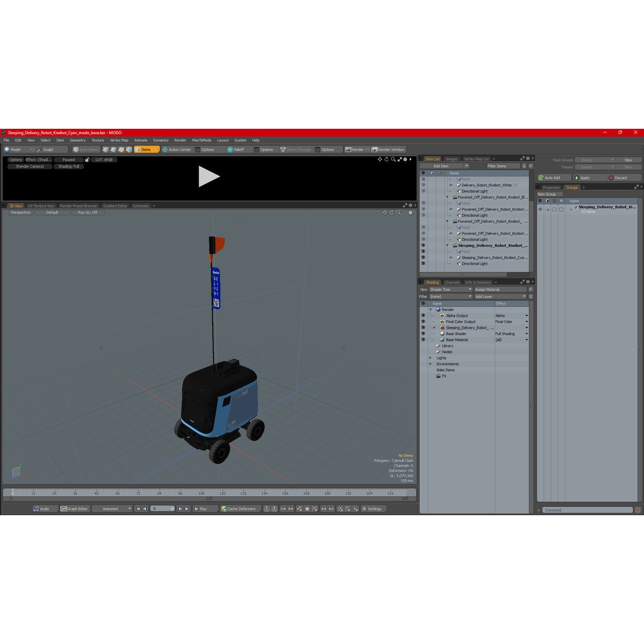Open Gradient Editor tab
Image resolution: width=644 pixels, height=644 pixels.
115,206
